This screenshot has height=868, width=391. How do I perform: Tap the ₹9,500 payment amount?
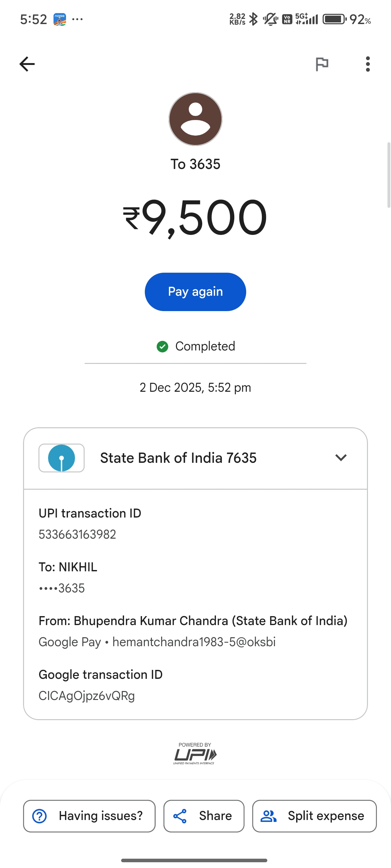195,217
